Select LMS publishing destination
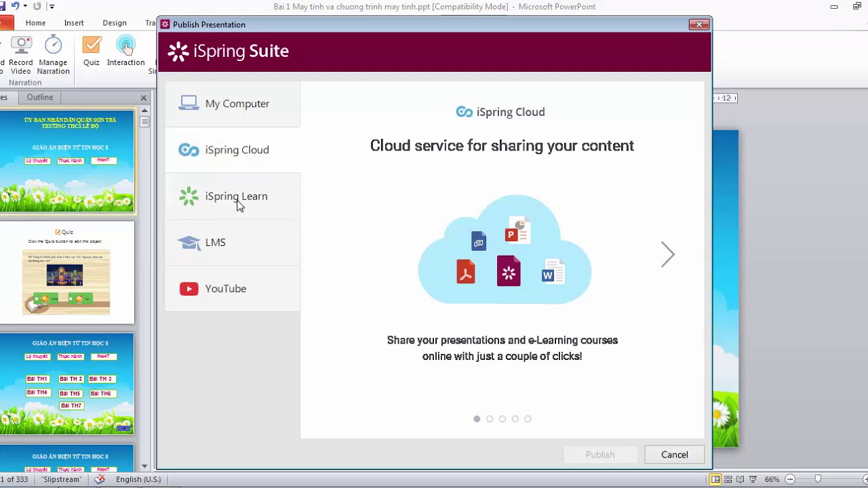The image size is (868, 488). [x=233, y=242]
